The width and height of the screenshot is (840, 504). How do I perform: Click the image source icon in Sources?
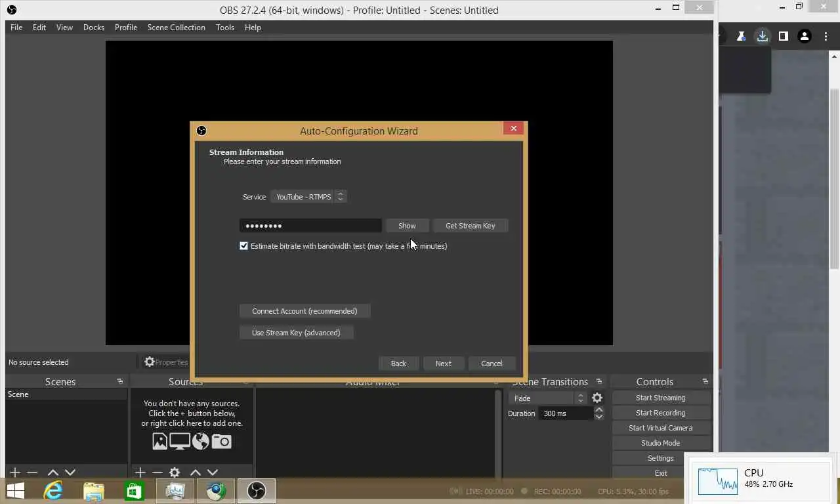click(159, 442)
